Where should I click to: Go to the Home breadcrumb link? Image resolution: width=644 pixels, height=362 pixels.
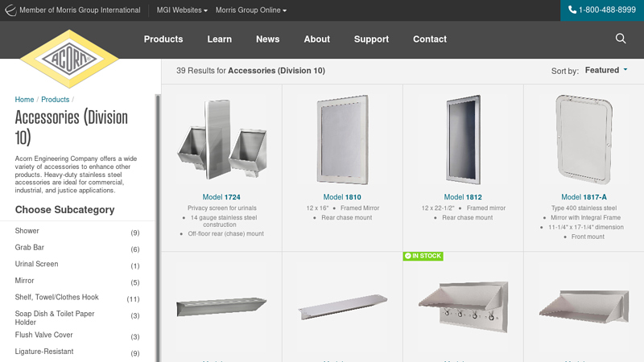click(x=24, y=99)
